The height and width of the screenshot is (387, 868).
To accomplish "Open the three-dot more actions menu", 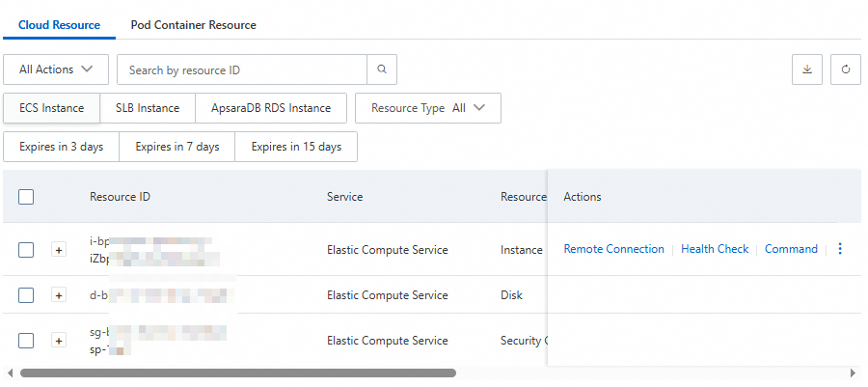I will pos(839,249).
